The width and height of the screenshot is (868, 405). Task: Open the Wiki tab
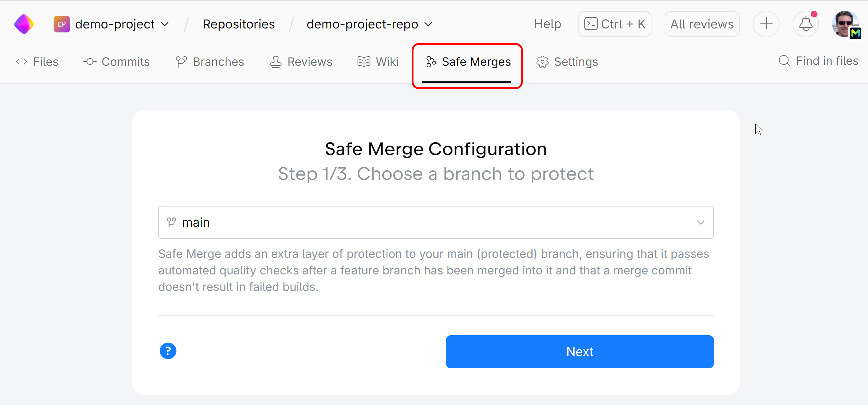pyautogui.click(x=378, y=62)
